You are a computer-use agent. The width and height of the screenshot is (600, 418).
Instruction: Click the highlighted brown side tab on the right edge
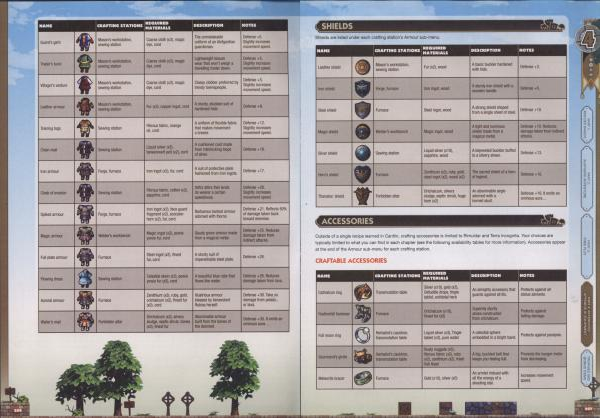587,314
